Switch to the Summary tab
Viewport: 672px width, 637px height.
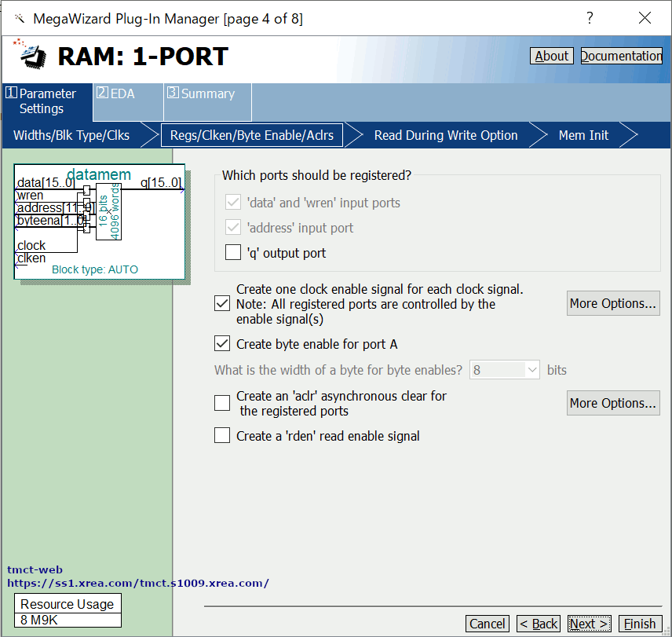207,101
